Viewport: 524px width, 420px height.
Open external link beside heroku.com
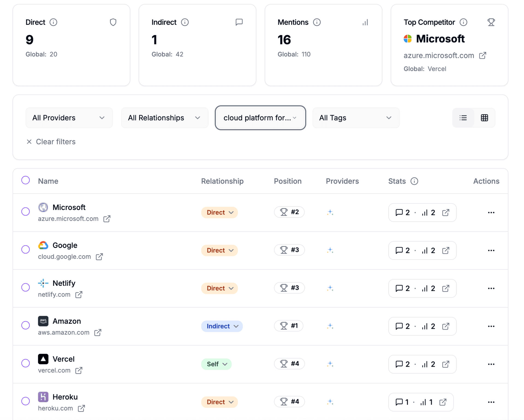pos(81,408)
